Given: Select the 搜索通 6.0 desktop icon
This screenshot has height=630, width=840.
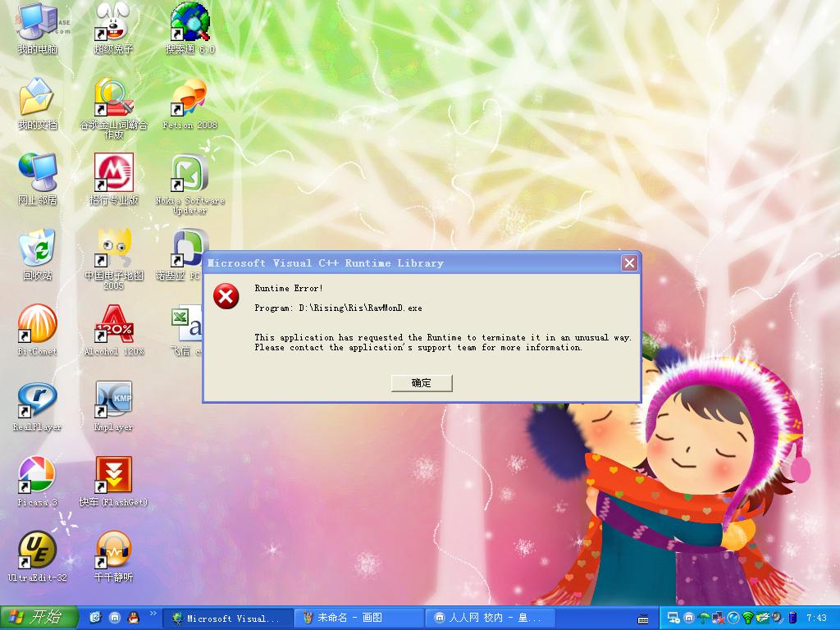Looking at the screenshot, I should [190, 30].
